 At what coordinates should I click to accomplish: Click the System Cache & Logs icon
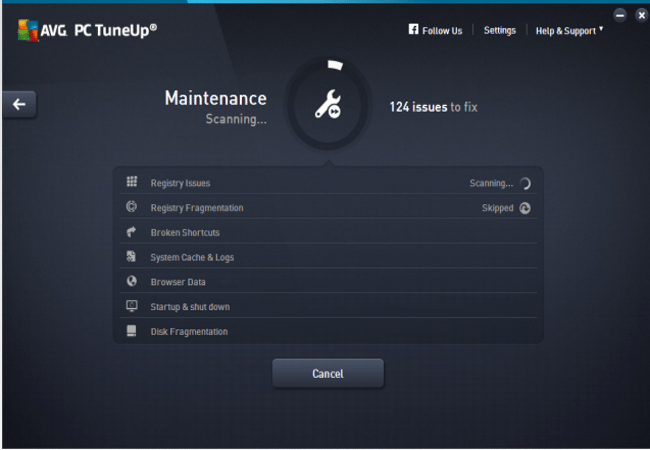click(131, 257)
